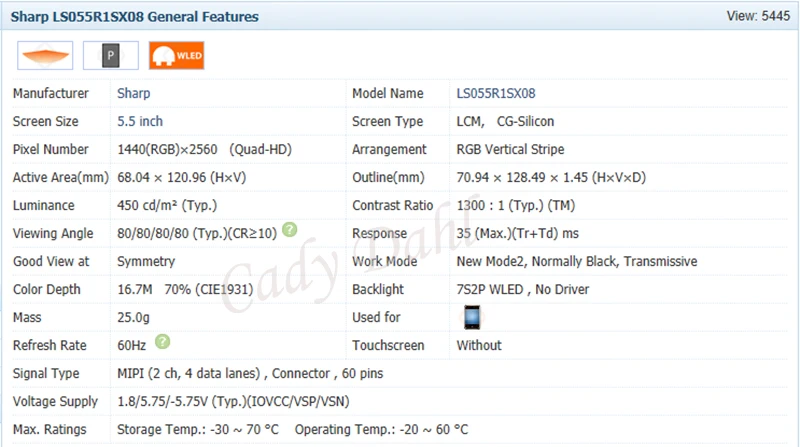Click the orange wide viewing angle icon

[45, 55]
